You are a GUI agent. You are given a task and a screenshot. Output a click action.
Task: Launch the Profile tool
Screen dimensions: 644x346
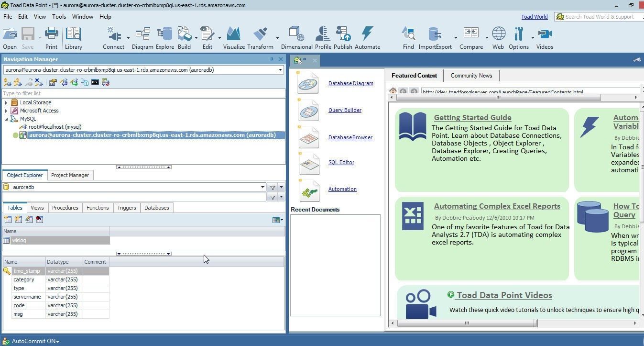[x=323, y=38]
